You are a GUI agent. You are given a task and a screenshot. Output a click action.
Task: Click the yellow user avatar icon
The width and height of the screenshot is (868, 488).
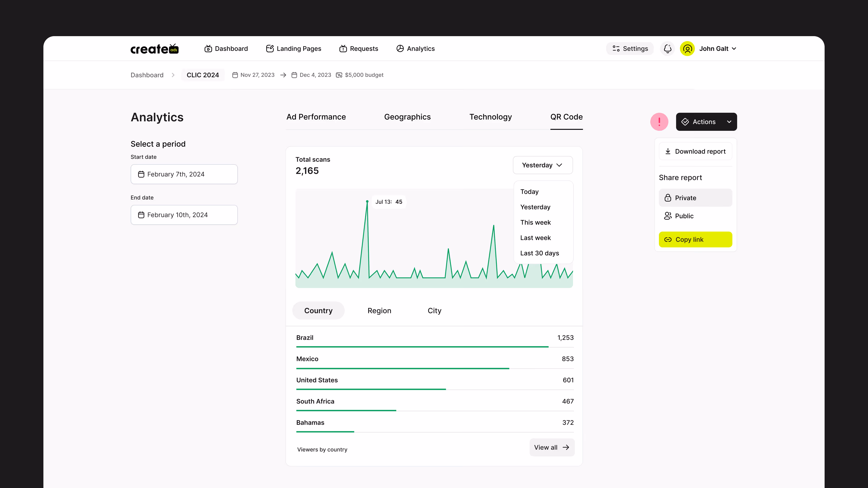tap(687, 49)
